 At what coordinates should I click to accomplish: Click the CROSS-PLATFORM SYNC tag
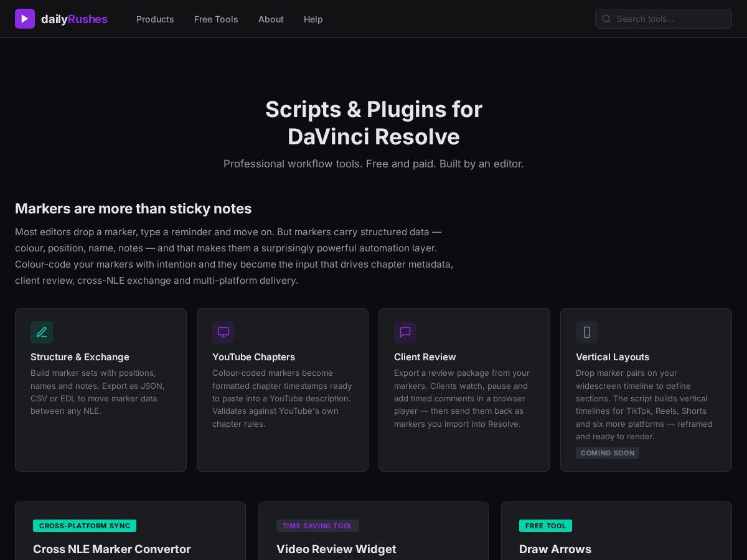click(x=85, y=526)
